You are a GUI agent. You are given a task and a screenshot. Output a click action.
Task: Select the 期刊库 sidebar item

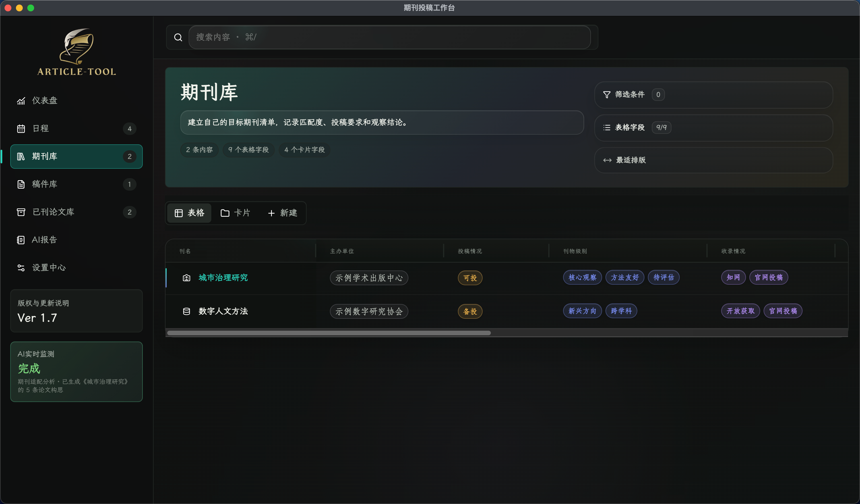77,157
